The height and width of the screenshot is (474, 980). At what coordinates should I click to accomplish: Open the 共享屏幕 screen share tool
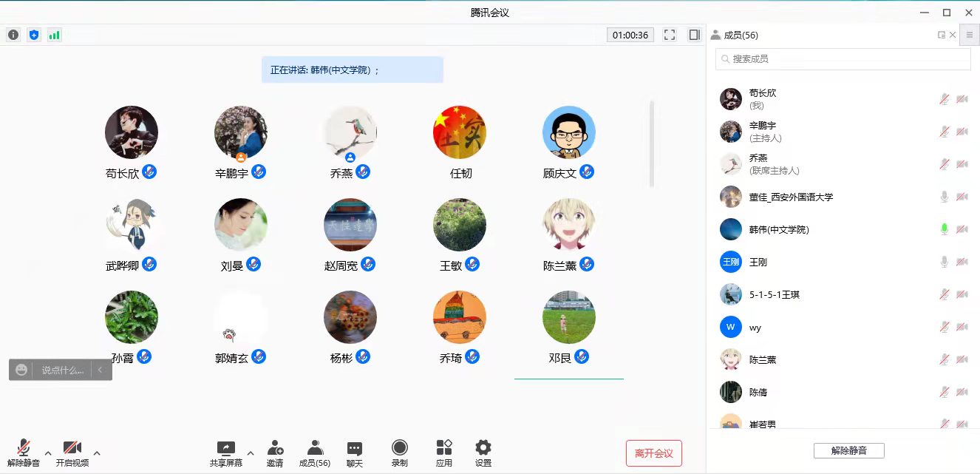[225, 453]
